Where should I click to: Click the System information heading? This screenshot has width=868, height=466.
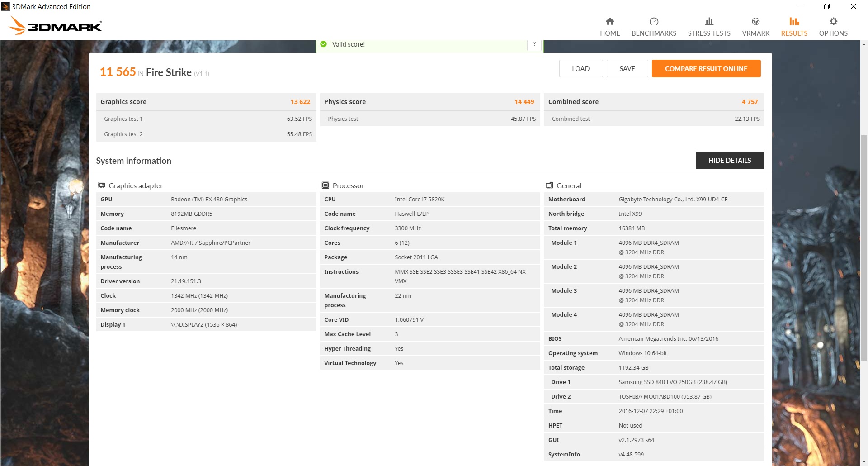tap(133, 161)
